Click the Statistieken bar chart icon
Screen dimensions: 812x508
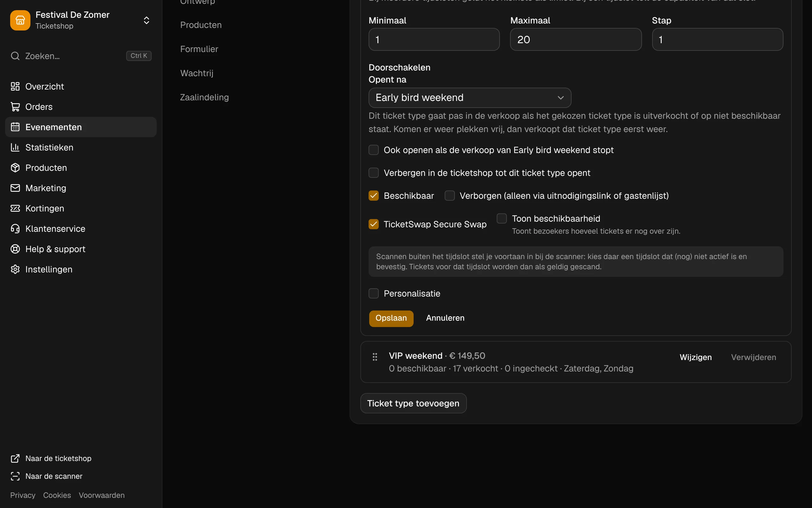15,148
